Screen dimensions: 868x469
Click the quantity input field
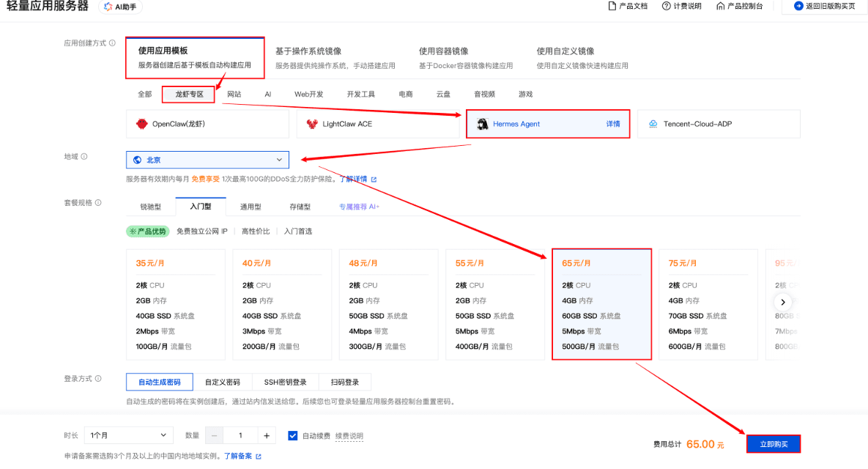[x=240, y=435]
